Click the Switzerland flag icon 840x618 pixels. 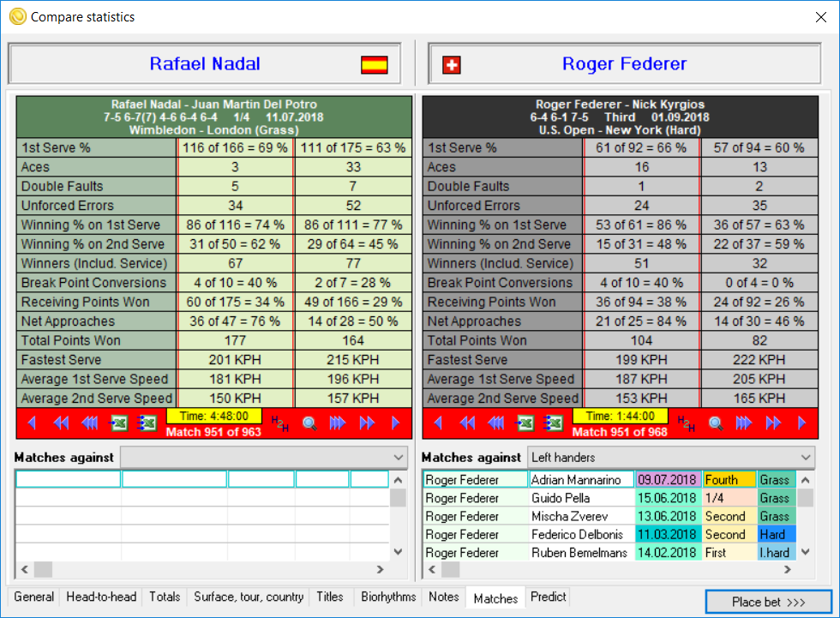pos(452,65)
